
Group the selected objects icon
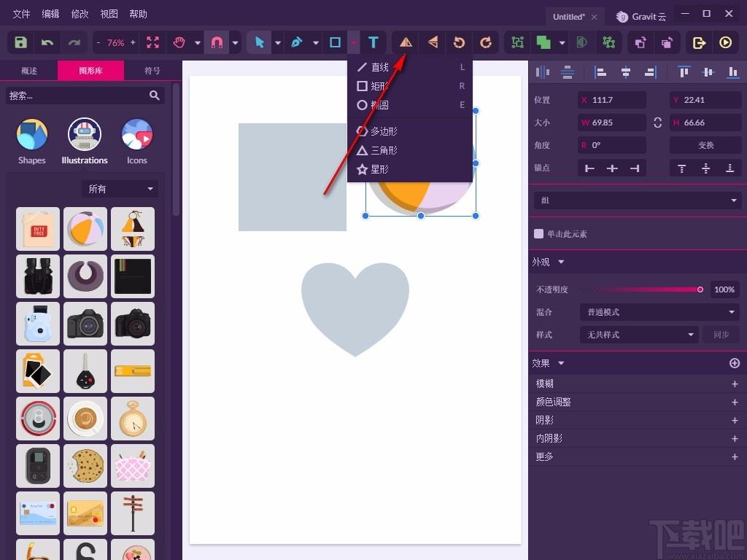pyautogui.click(x=517, y=42)
